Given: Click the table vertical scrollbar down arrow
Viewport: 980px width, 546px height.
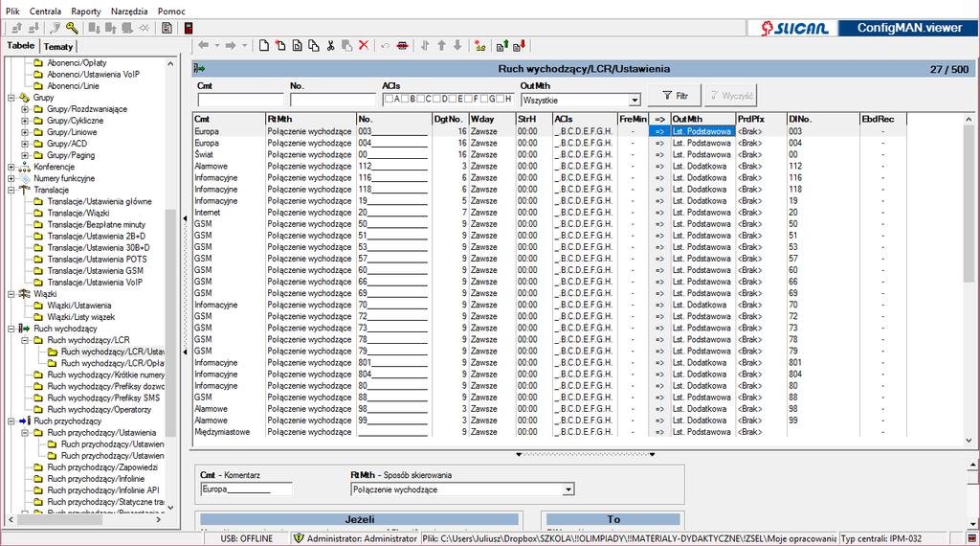Looking at the screenshot, I should pos(969,441).
